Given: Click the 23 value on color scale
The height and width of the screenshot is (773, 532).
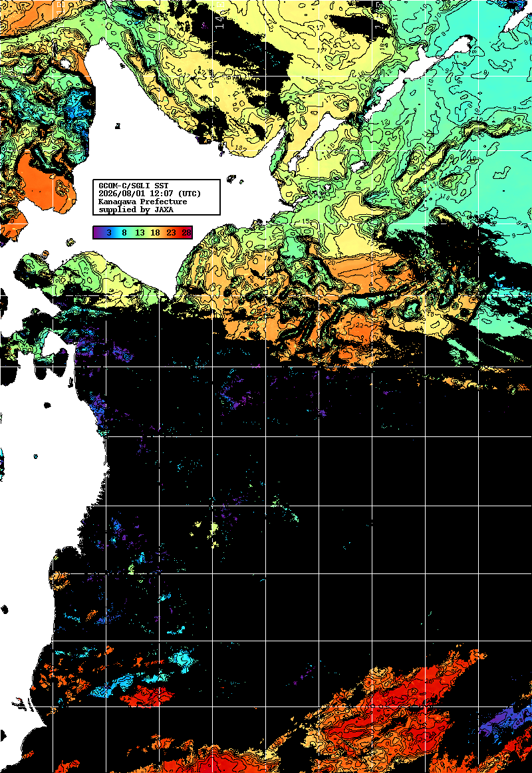Looking at the screenshot, I should 171,233.
